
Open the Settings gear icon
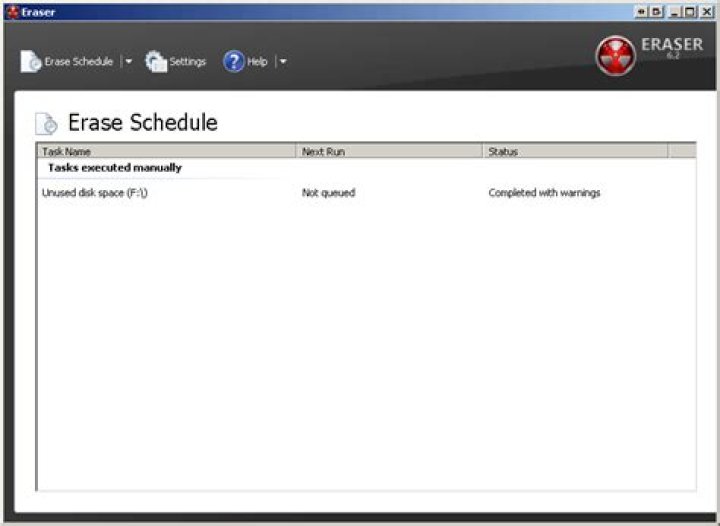(156, 62)
